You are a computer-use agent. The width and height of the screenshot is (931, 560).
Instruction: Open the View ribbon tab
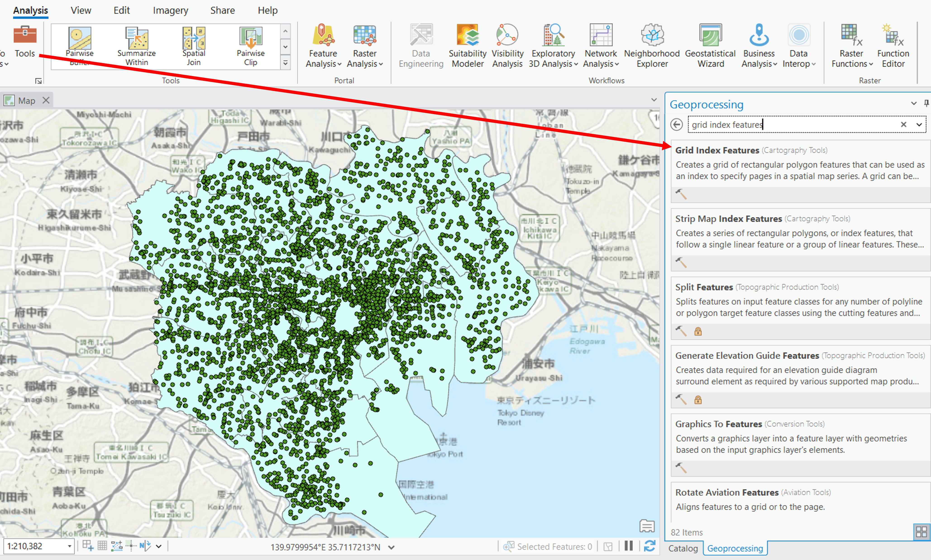point(81,10)
